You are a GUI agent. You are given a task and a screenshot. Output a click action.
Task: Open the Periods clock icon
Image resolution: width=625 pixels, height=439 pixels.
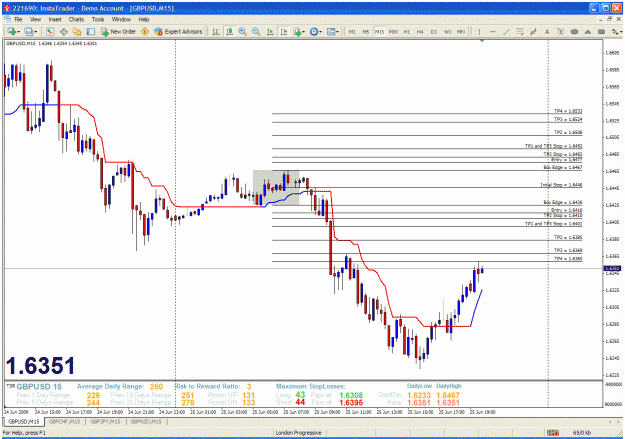[314, 31]
